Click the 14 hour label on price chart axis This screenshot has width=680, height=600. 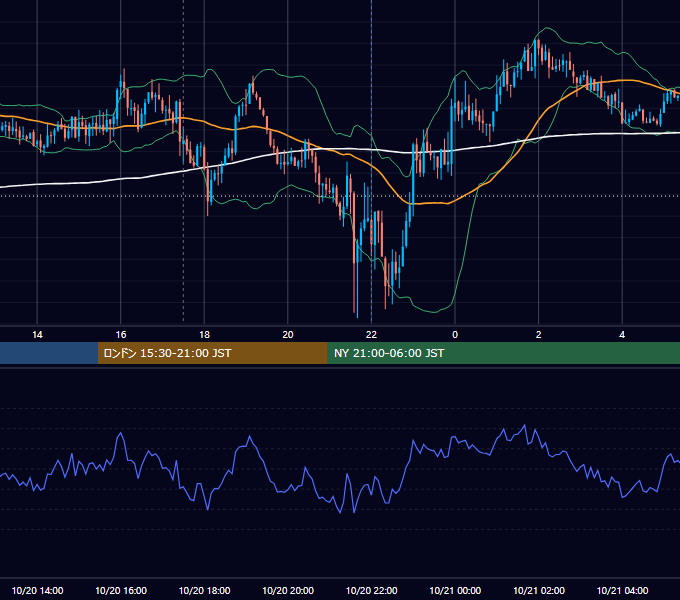coord(37,335)
